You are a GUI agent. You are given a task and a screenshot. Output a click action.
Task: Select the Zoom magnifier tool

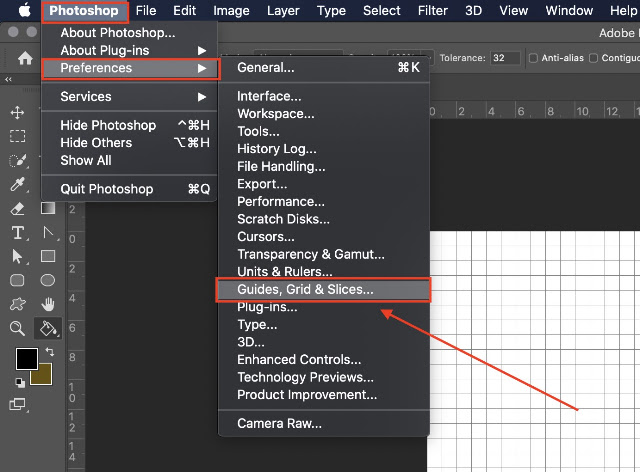coord(17,328)
